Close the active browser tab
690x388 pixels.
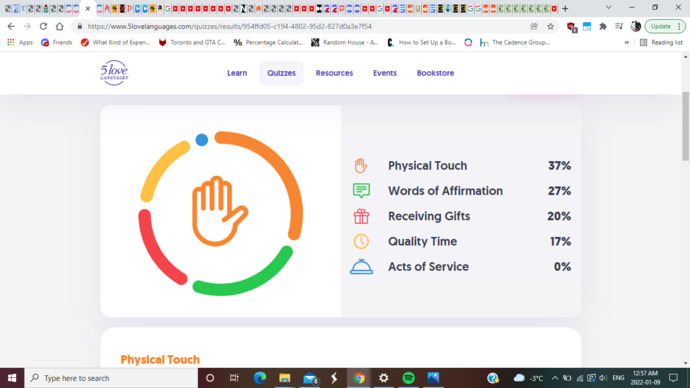pyautogui.click(x=88, y=8)
